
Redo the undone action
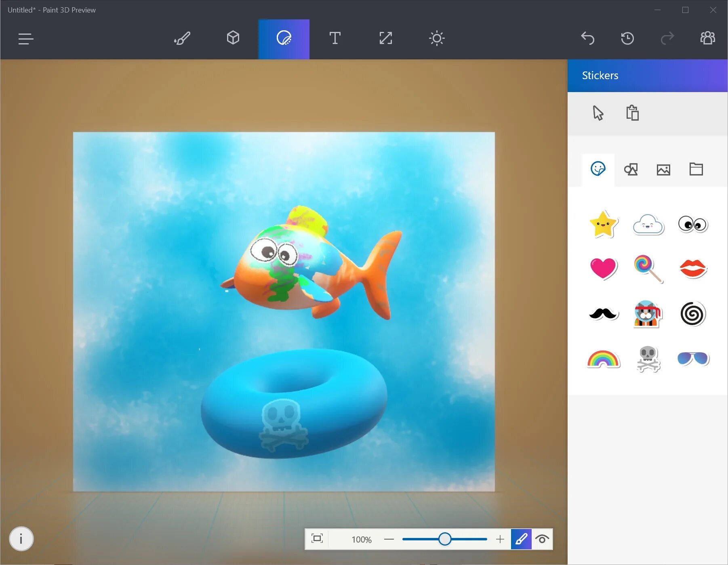(x=667, y=38)
